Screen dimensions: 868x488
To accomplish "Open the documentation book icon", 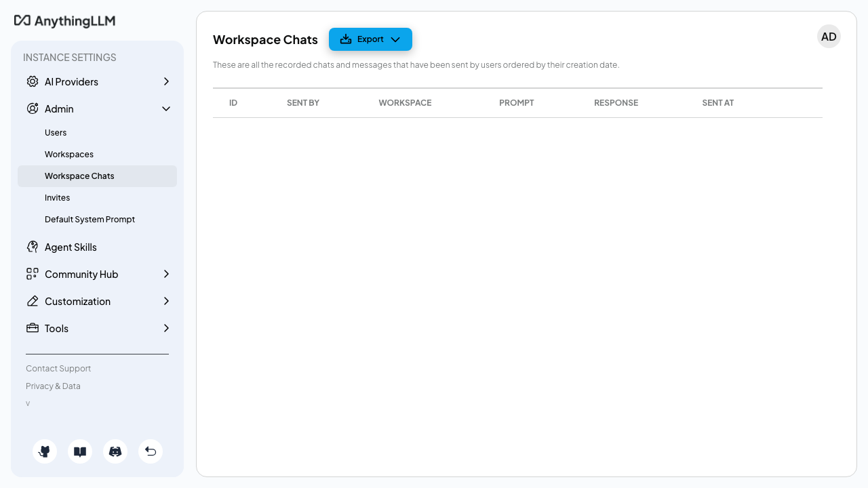I will tap(80, 451).
